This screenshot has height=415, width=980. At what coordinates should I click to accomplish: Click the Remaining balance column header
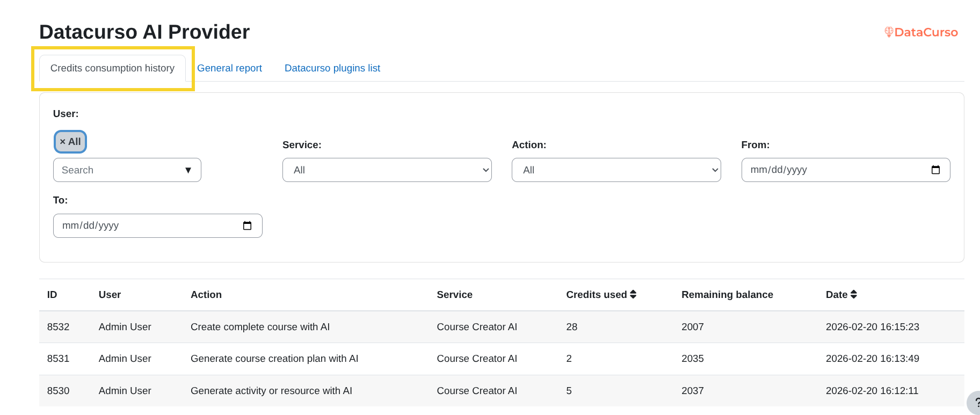(x=727, y=295)
